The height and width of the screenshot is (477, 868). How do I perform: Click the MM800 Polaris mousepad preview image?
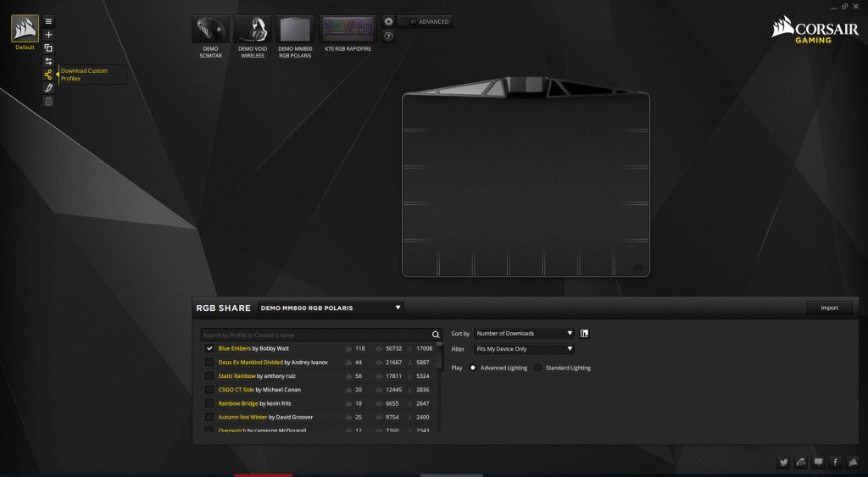pyautogui.click(x=526, y=177)
